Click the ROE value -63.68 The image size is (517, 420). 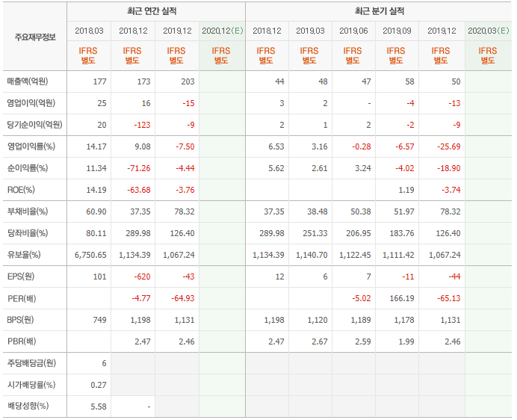[139, 190]
